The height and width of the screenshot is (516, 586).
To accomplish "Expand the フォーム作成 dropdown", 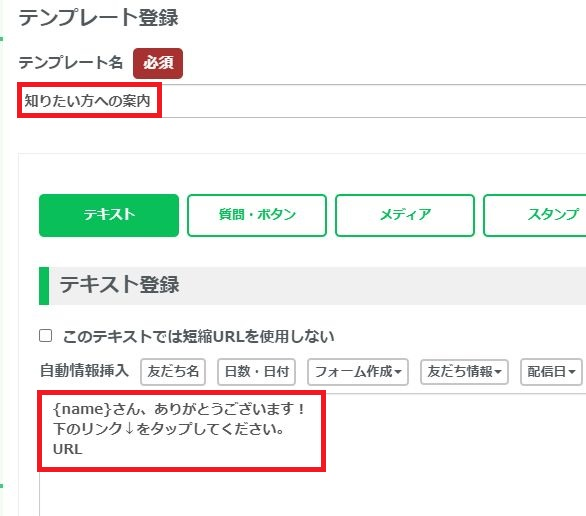I will [x=358, y=372].
